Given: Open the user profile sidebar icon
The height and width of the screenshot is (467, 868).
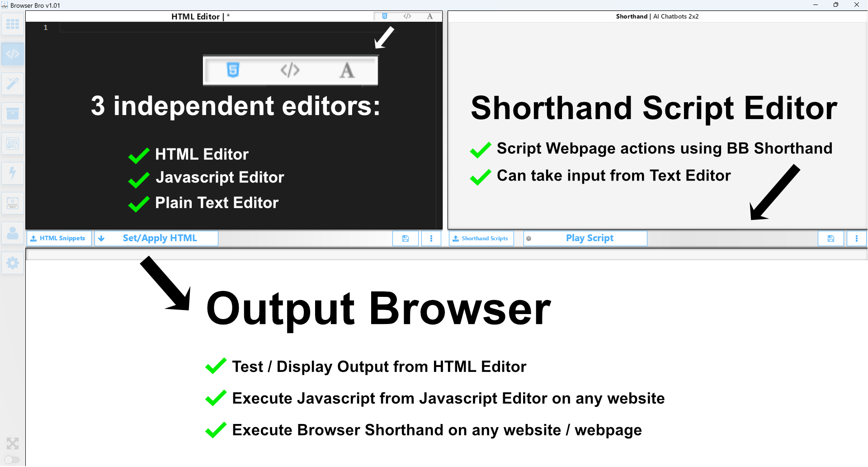Looking at the screenshot, I should [13, 233].
